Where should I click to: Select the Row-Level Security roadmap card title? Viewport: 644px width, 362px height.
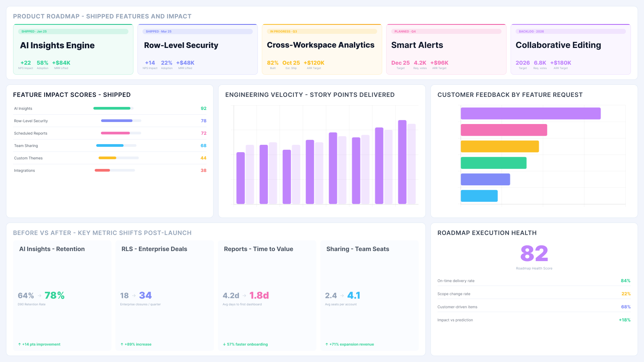(181, 45)
